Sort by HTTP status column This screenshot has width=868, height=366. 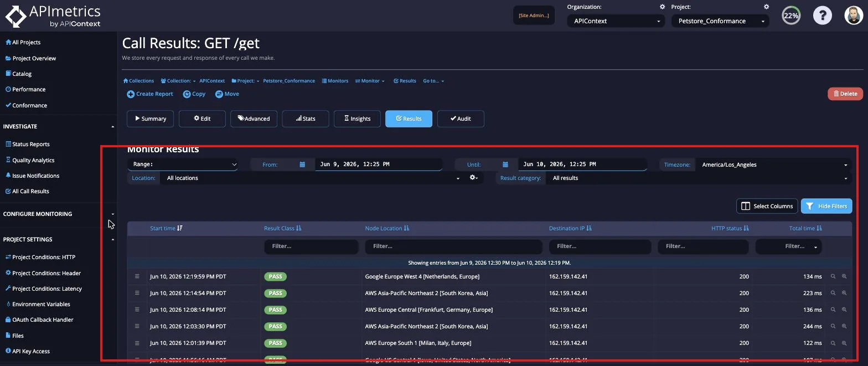tap(730, 228)
